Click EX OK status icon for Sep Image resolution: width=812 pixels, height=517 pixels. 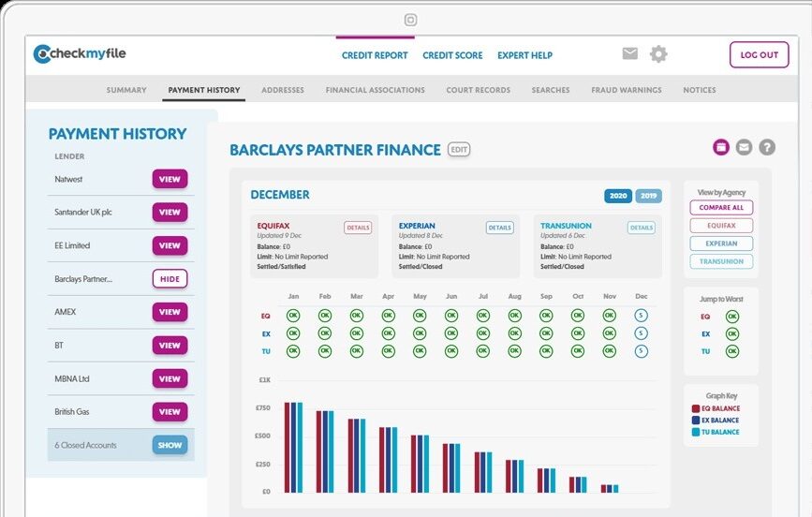(546, 333)
